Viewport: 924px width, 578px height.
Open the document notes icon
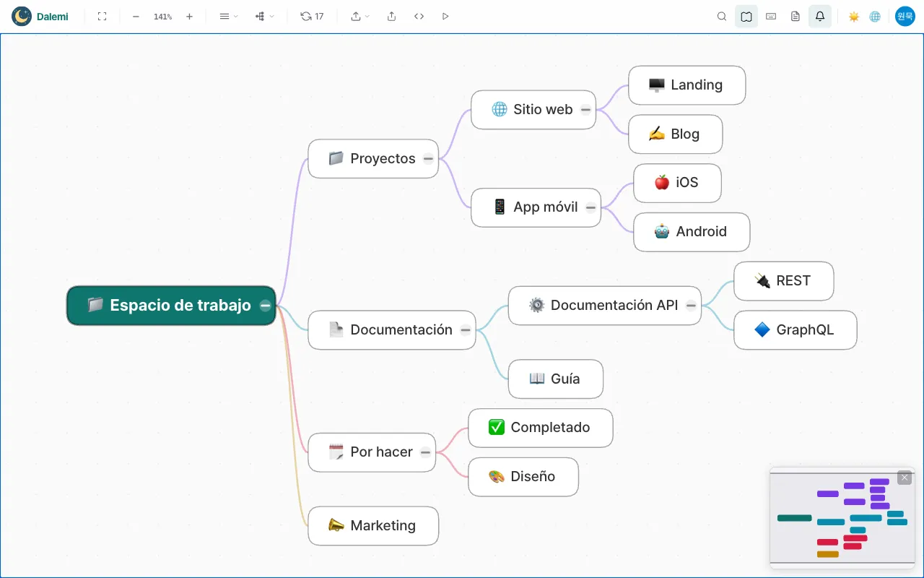796,16
